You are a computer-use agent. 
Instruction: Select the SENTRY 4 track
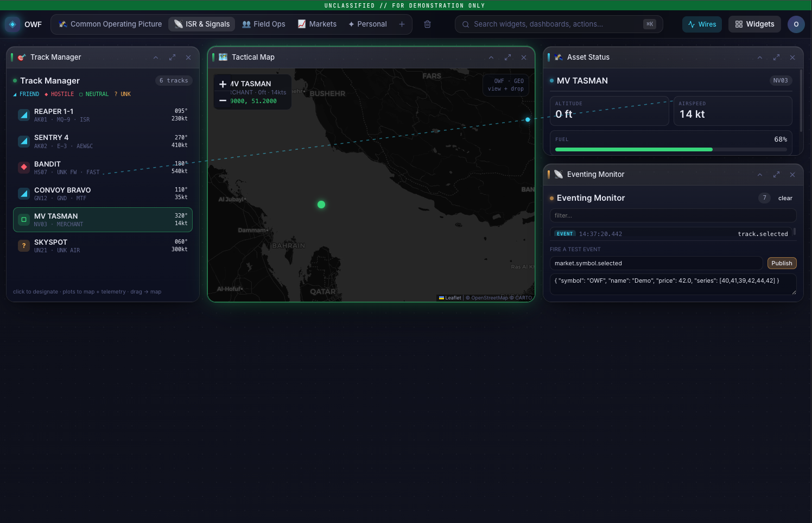tap(103, 141)
